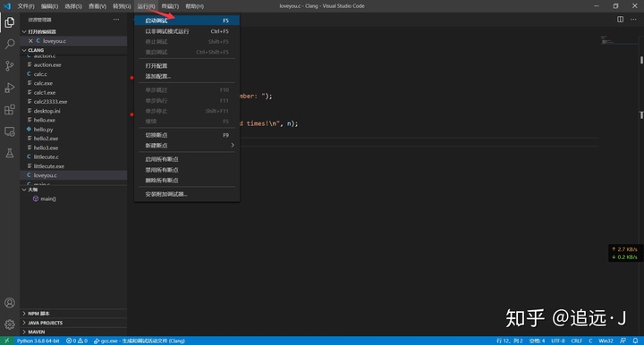644x345 pixels.
Task: Open desktop.ini in the file tree
Action: click(x=73, y=111)
